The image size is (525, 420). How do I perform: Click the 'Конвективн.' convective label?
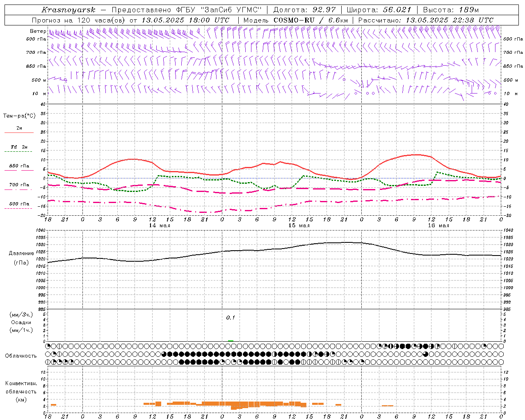(21, 383)
